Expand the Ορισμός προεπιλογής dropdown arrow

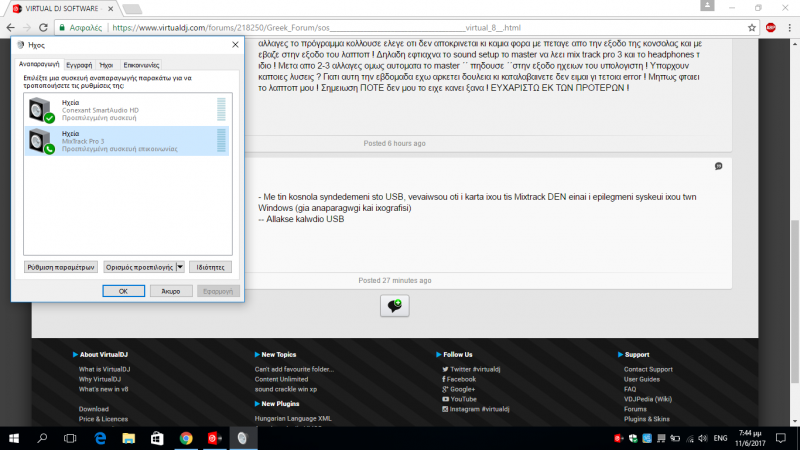[x=180, y=267]
